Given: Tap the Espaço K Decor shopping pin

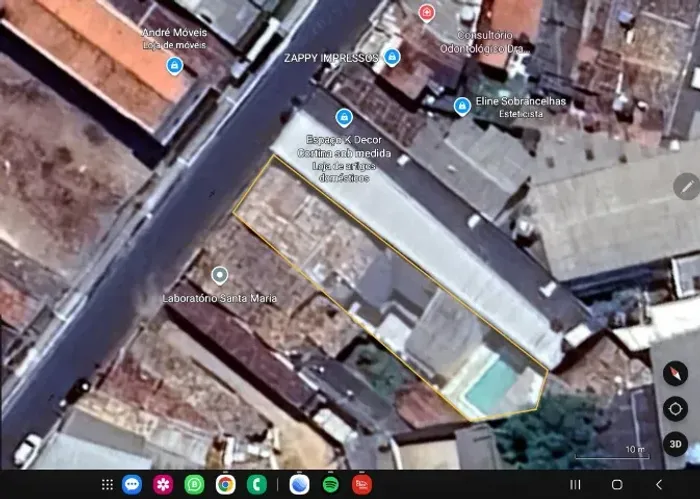Looking at the screenshot, I should [x=344, y=117].
